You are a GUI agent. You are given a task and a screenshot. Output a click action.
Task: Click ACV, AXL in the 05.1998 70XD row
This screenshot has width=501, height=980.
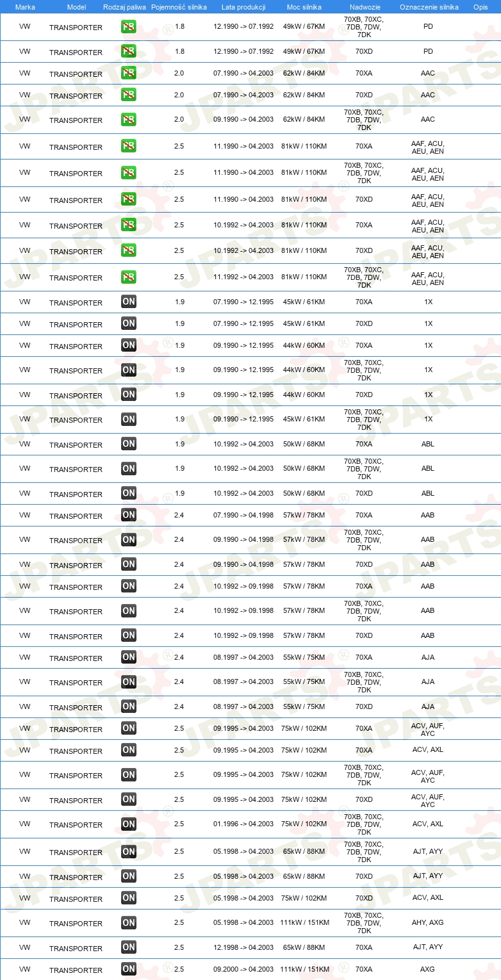pos(428,897)
